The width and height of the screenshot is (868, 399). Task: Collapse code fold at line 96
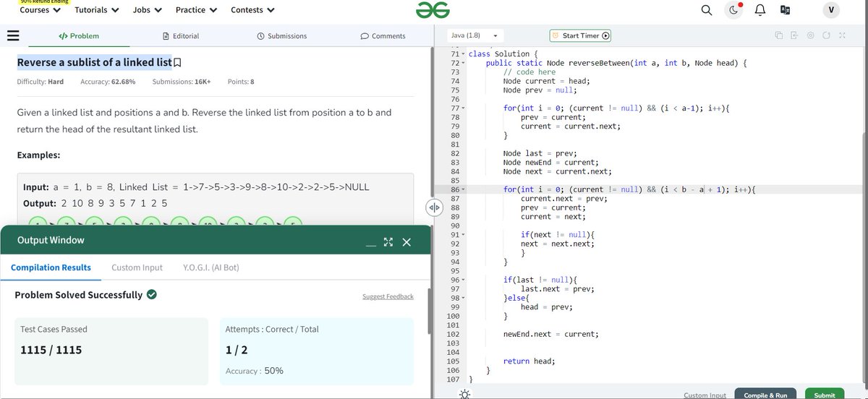pos(464,280)
